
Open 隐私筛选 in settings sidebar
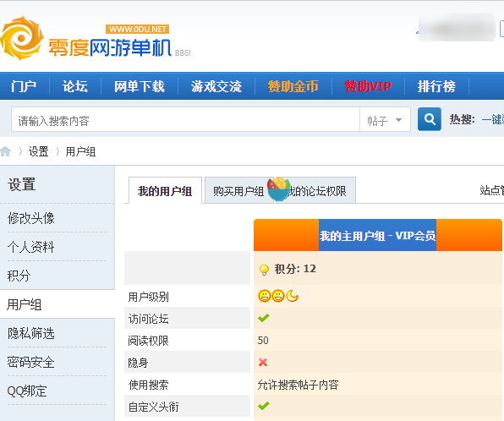click(x=30, y=333)
